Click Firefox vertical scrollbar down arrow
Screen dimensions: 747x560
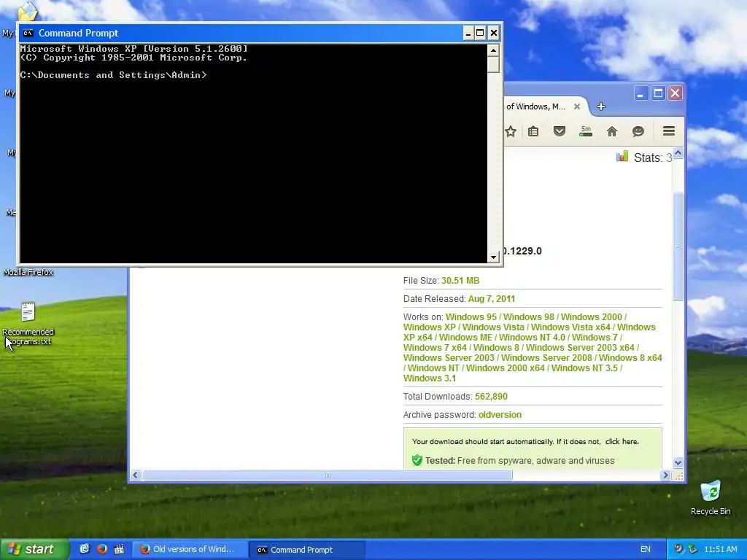678,462
